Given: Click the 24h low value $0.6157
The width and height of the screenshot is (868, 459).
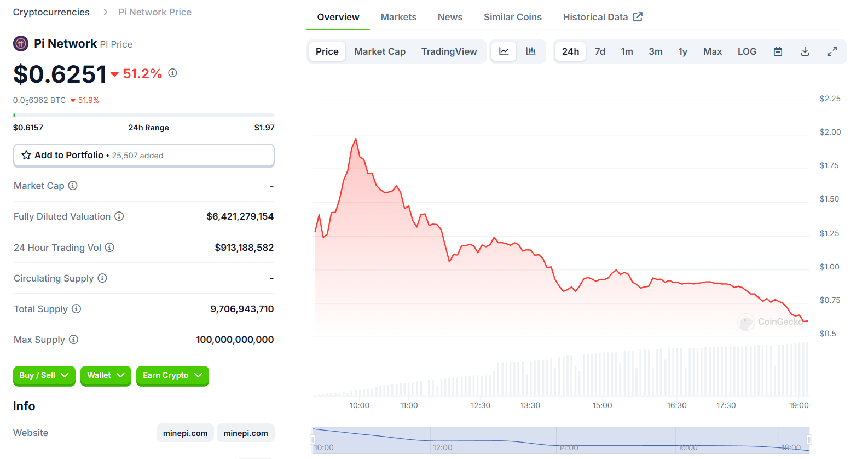Looking at the screenshot, I should click(x=28, y=128).
